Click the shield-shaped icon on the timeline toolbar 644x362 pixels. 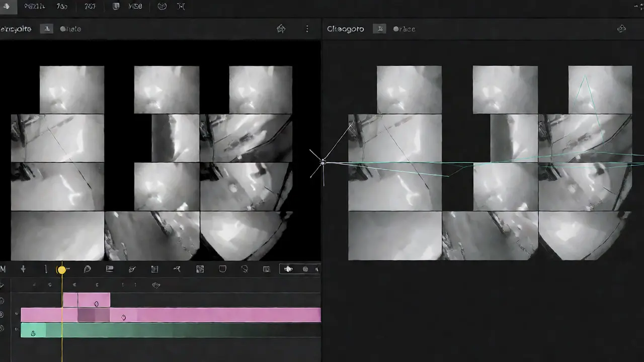[222, 269]
